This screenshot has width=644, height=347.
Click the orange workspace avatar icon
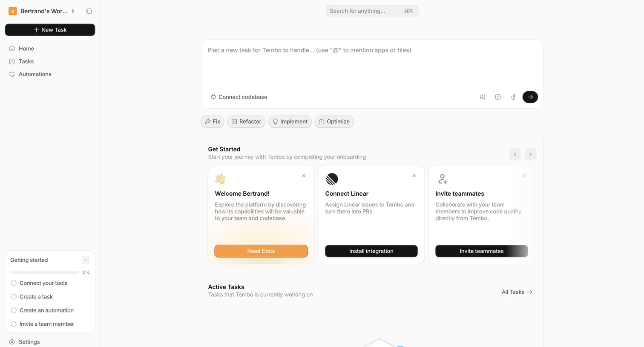click(13, 11)
